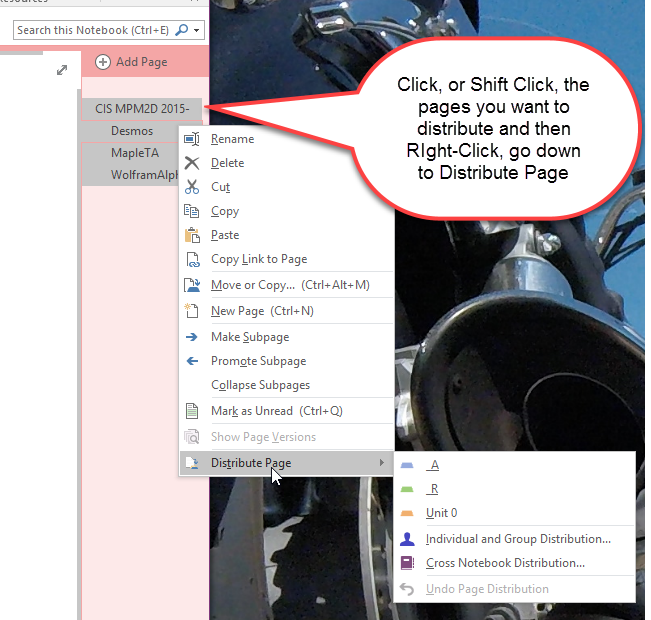
Task: Click the Promote Subpage left-arrow icon
Action: [x=192, y=361]
